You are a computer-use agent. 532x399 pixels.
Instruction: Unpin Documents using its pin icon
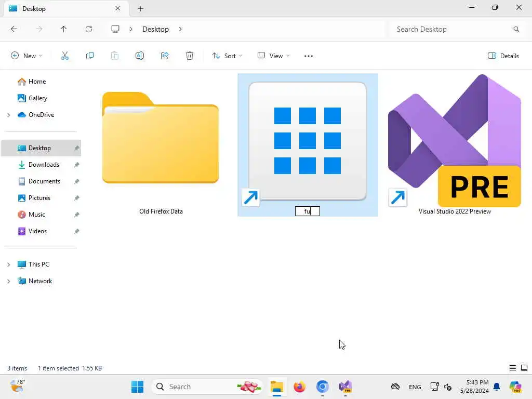pyautogui.click(x=77, y=181)
